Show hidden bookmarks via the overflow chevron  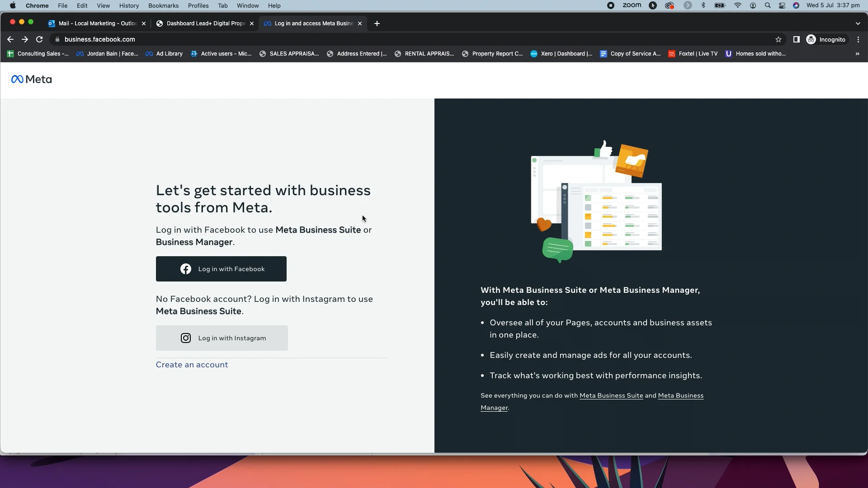point(856,54)
